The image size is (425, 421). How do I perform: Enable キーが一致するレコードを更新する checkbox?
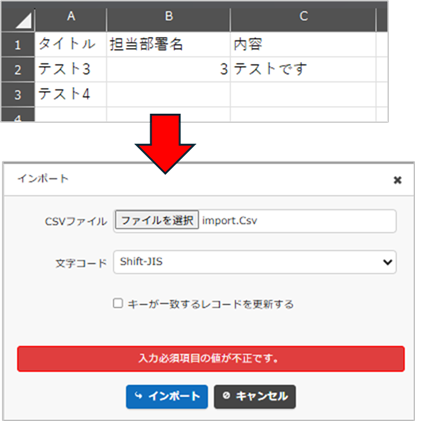118,303
